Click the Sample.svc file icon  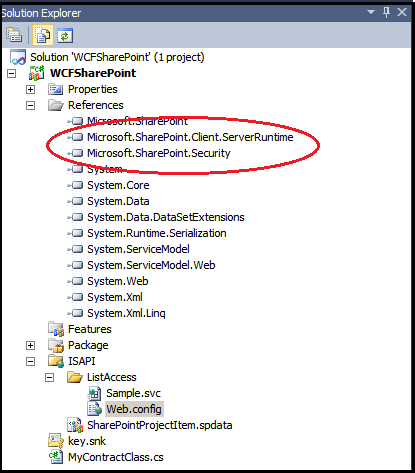click(x=94, y=393)
